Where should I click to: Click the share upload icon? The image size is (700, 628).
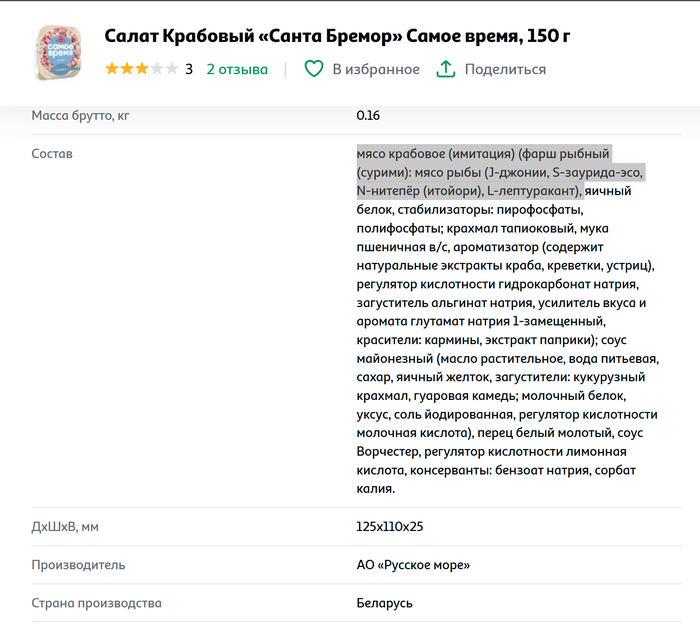point(446,69)
